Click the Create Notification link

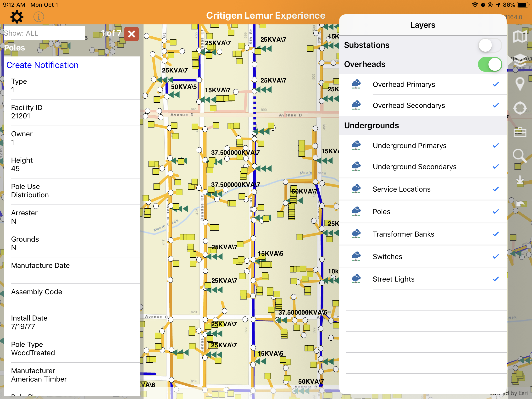[42, 65]
